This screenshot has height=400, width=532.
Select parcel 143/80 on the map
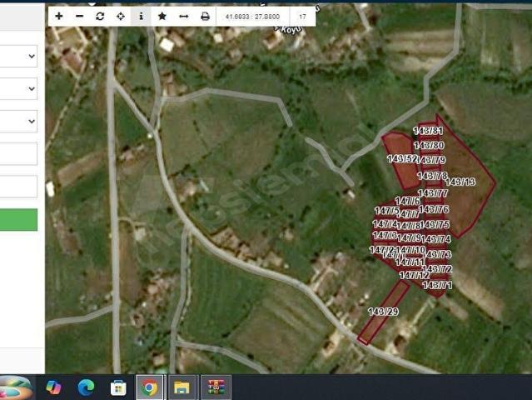429,145
